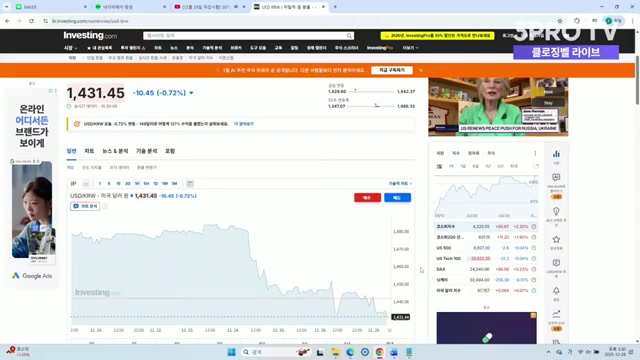Open the 뉴스 item in top navigation
This screenshot has width=640, height=360.
[174, 48]
